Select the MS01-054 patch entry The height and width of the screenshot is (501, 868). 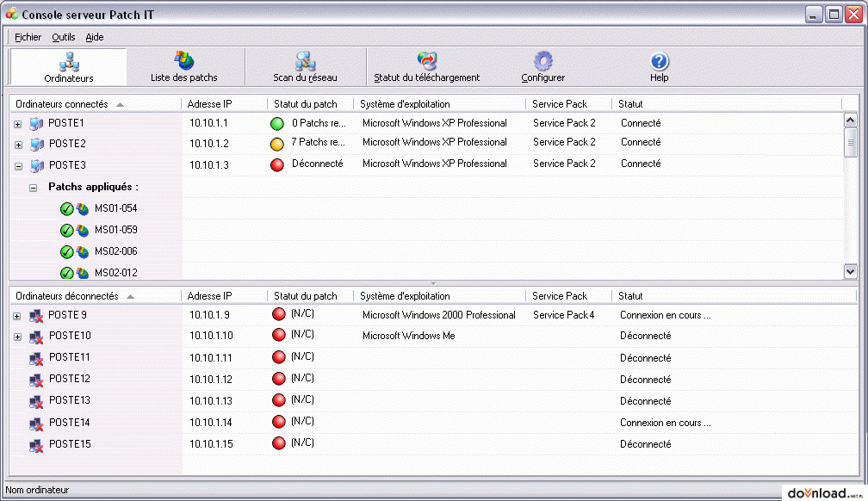115,208
